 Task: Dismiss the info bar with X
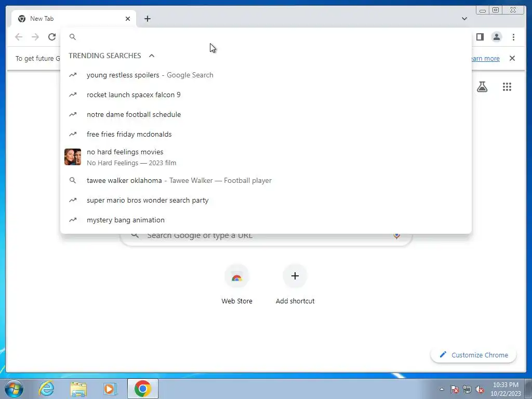pyautogui.click(x=512, y=58)
